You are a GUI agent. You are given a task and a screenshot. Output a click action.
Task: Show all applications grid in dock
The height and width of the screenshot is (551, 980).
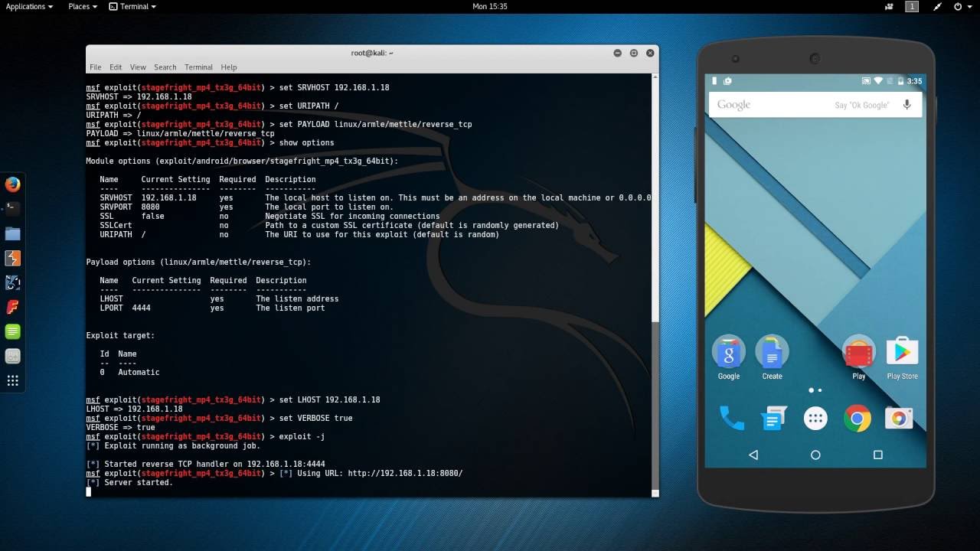coord(12,380)
